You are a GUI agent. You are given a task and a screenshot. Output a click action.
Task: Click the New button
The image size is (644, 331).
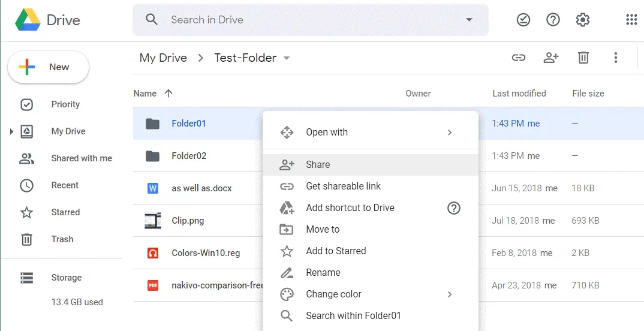click(x=49, y=67)
